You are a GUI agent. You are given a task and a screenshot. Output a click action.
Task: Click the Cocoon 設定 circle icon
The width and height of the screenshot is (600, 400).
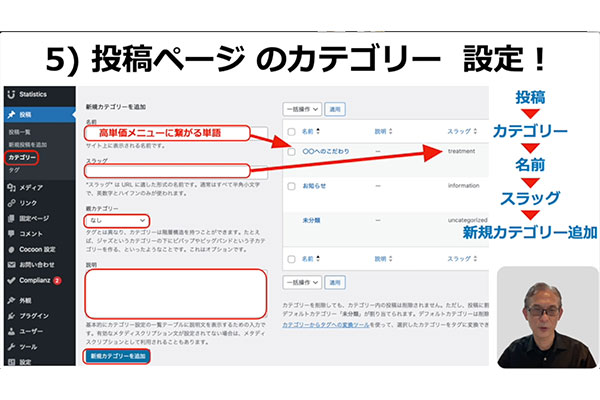coord(11,250)
